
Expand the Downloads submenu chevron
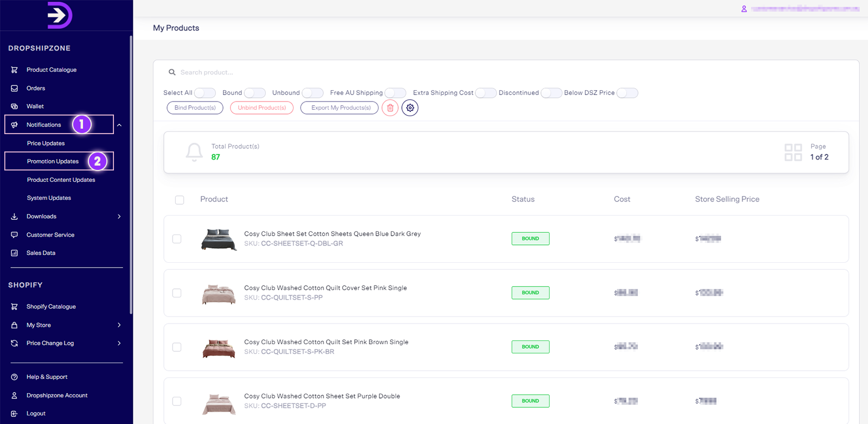pyautogui.click(x=119, y=217)
